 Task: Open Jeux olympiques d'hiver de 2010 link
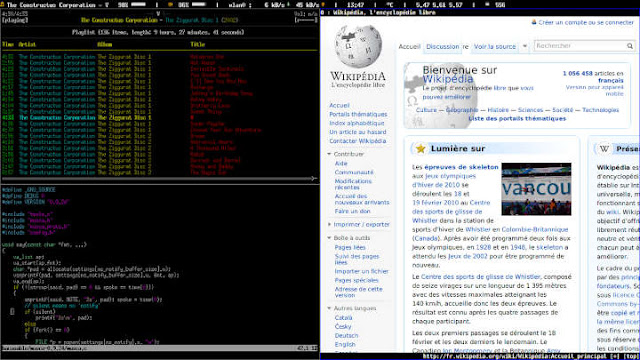[x=444, y=180]
